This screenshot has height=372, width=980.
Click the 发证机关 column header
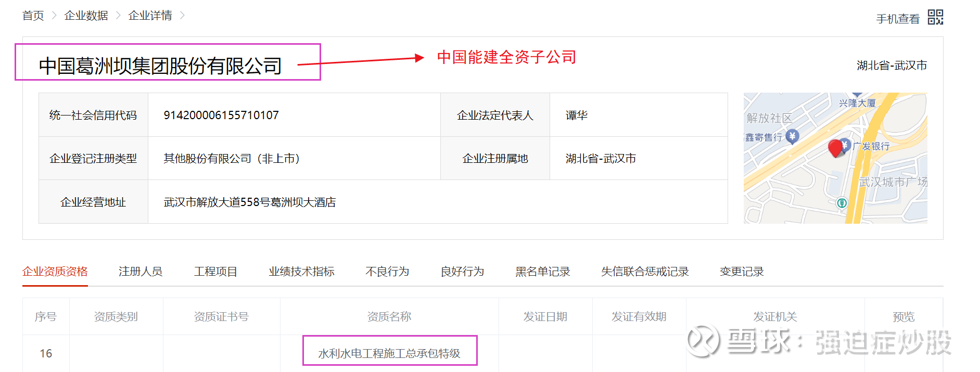click(775, 316)
